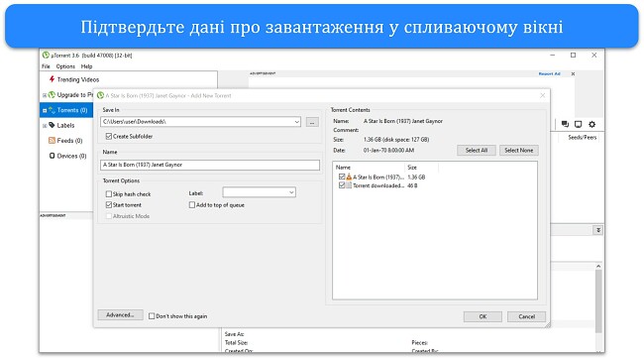Click the torrent Name text field

[x=210, y=165]
